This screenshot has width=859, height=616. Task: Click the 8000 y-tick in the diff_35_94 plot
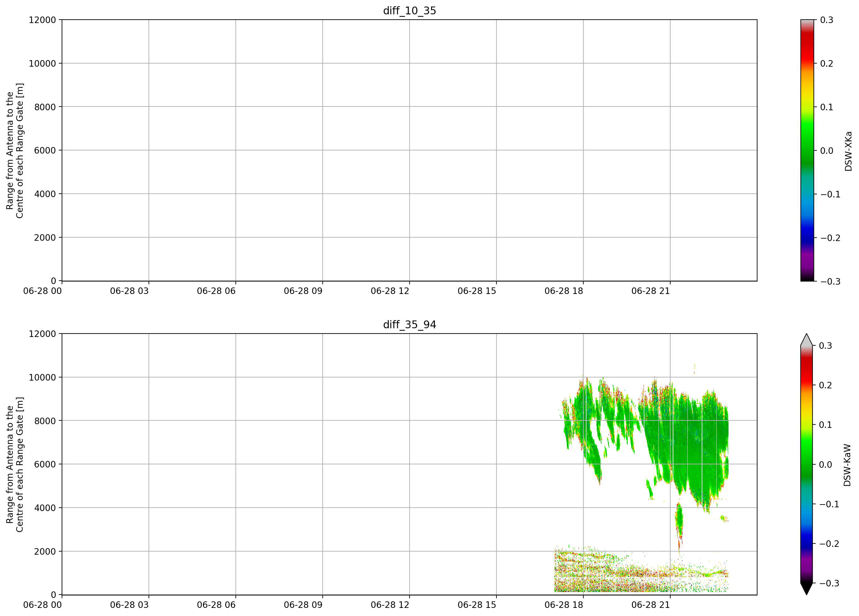pyautogui.click(x=45, y=421)
